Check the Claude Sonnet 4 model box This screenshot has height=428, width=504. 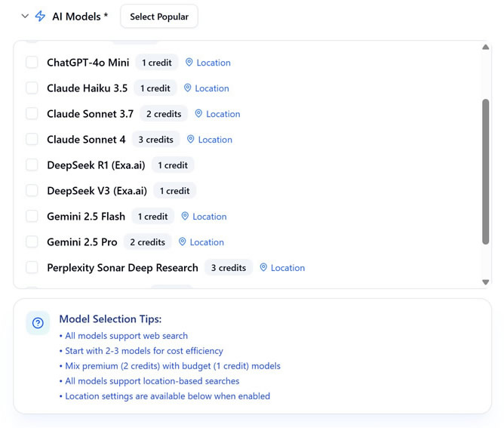[32, 139]
